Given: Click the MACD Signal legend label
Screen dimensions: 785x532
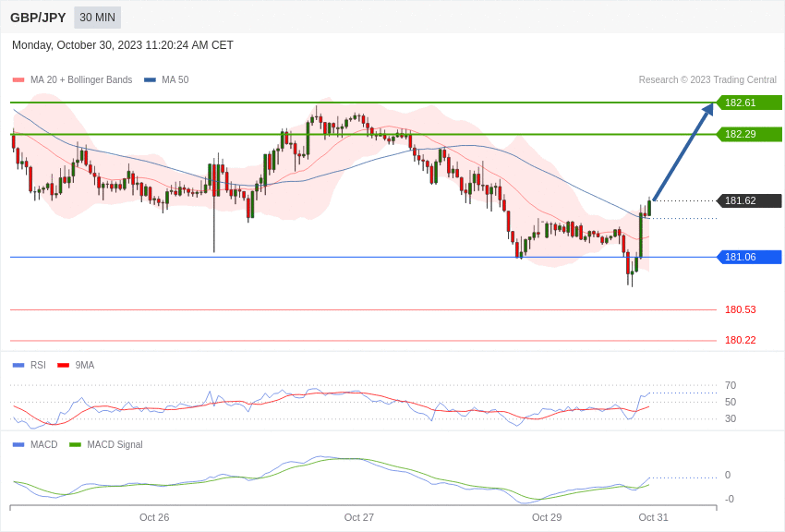Looking at the screenshot, I should (115, 445).
